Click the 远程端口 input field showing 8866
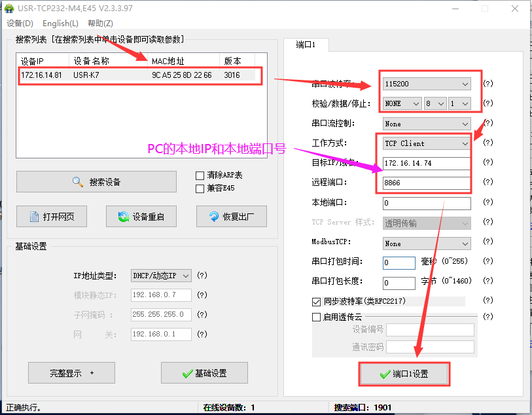The image size is (532, 415). (426, 183)
